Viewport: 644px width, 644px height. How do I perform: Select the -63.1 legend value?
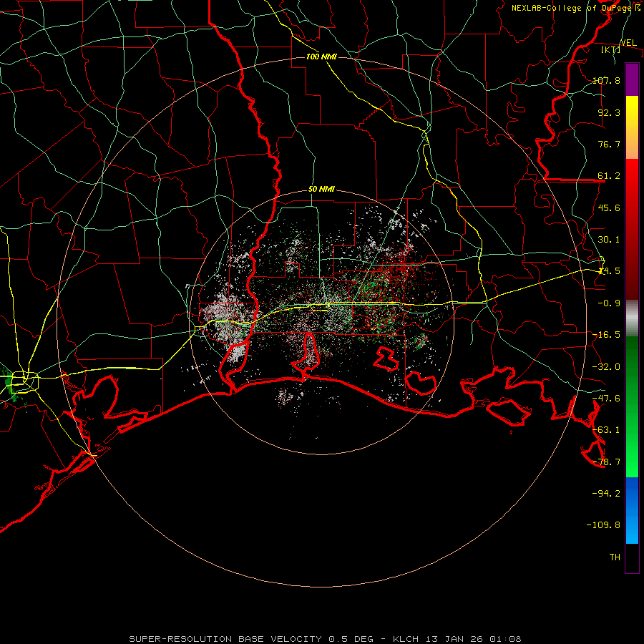606,430
